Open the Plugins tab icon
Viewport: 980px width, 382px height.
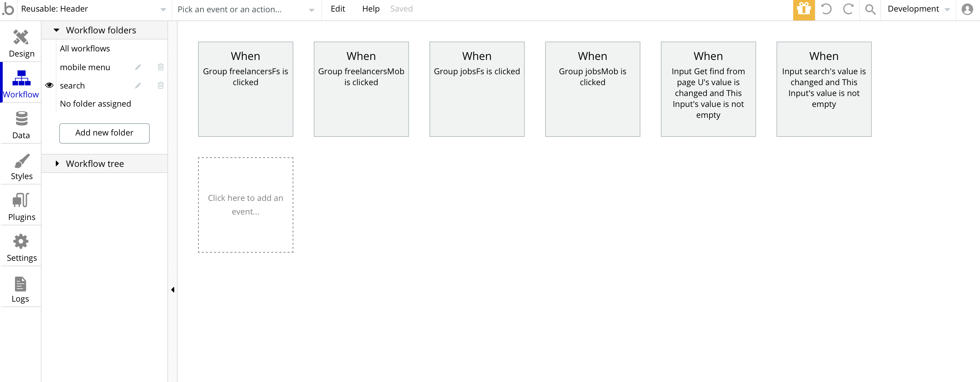[21, 201]
